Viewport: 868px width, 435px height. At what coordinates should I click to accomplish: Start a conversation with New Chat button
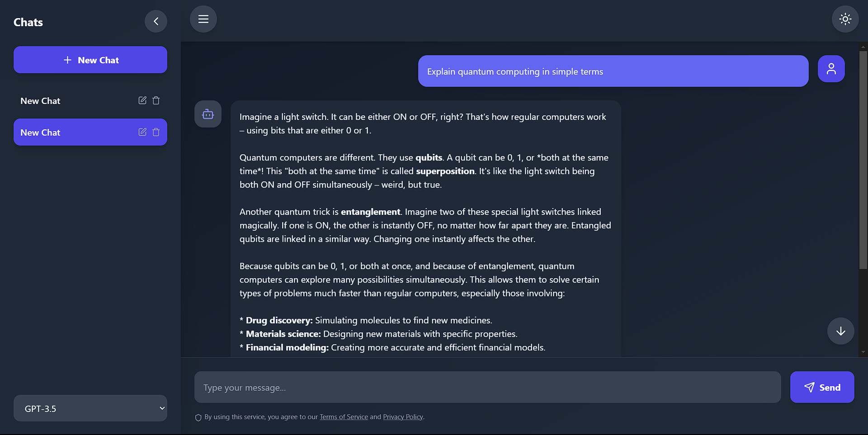pyautogui.click(x=90, y=59)
